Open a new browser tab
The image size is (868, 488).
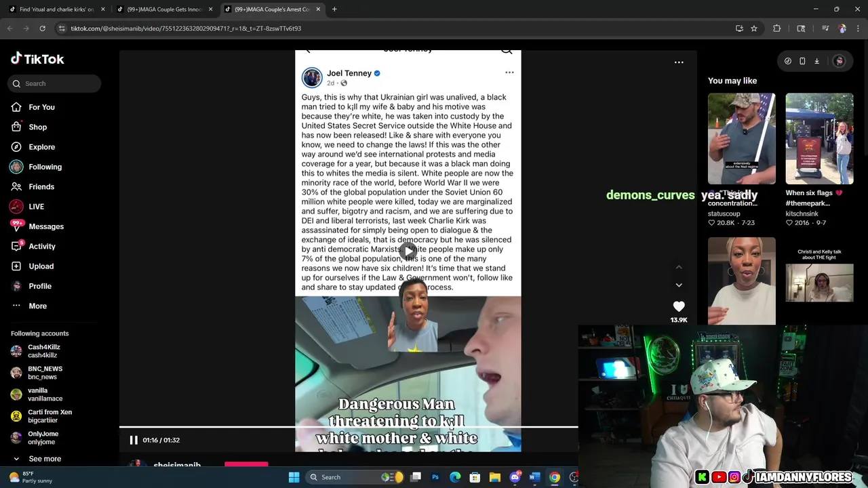(x=334, y=9)
